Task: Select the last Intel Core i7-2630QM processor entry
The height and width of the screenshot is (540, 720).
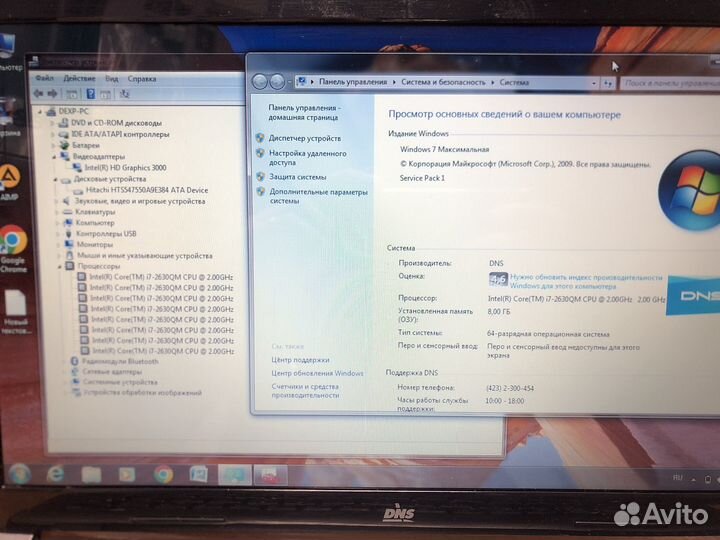Action: (163, 351)
